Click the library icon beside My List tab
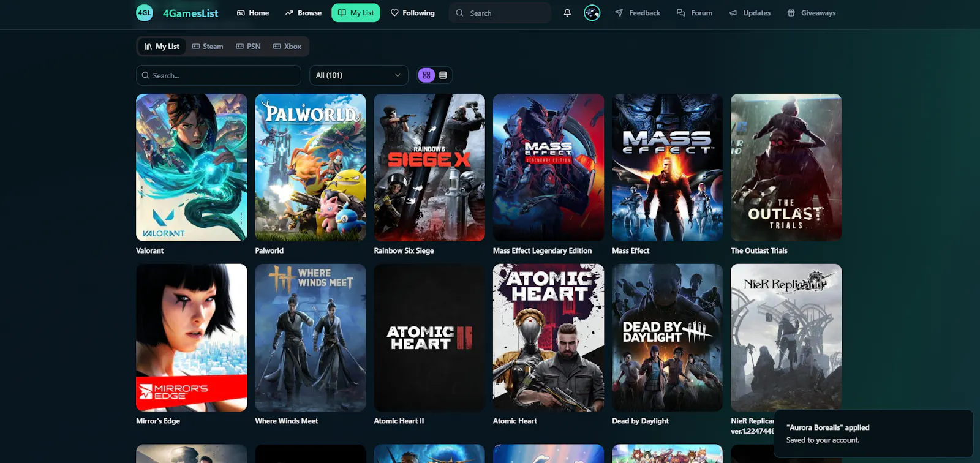The height and width of the screenshot is (463, 980). (x=148, y=47)
